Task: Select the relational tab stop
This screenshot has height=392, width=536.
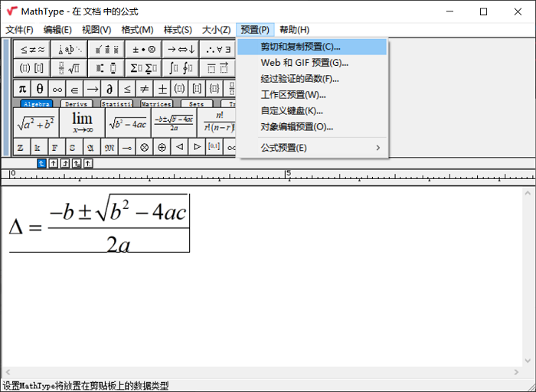Action: (x=77, y=164)
